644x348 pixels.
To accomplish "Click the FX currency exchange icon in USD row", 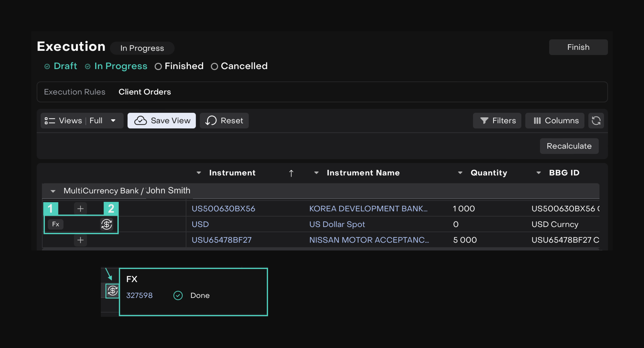I will pyautogui.click(x=106, y=224).
